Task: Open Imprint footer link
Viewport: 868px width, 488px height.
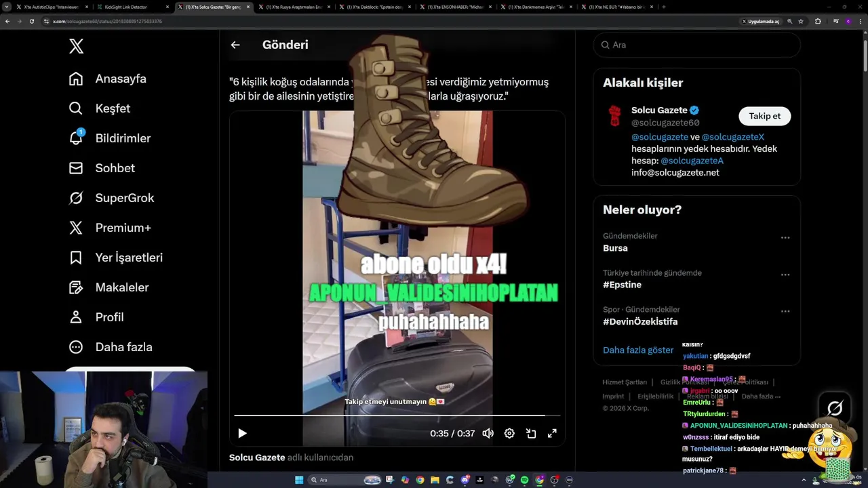Action: [613, 396]
